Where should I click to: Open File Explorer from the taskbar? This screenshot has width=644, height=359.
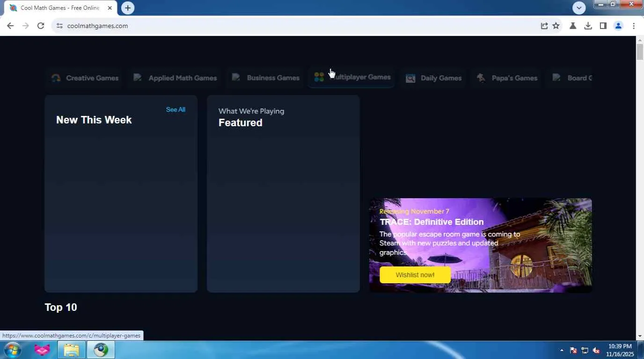pyautogui.click(x=71, y=350)
